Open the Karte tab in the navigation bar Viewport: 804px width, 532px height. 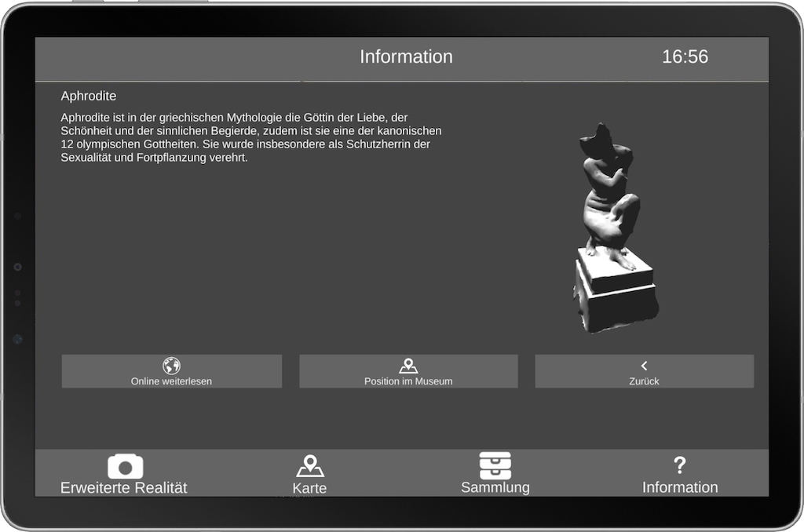pos(310,475)
